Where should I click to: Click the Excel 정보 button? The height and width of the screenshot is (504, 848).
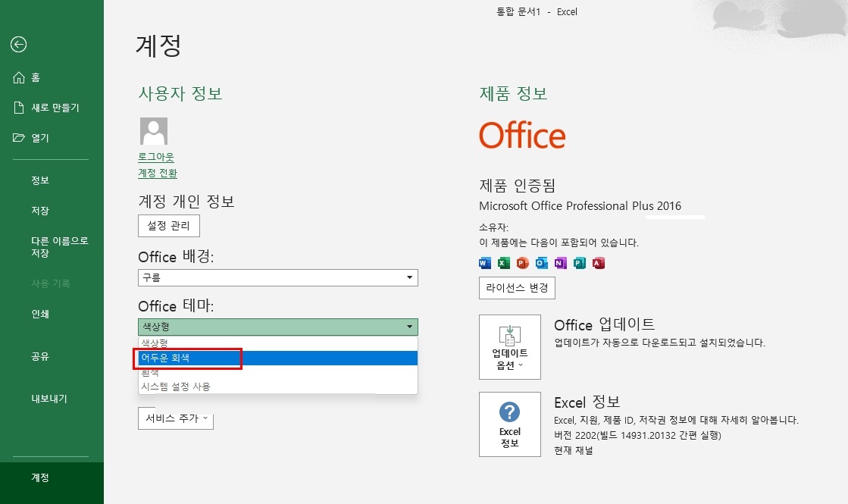(x=510, y=424)
